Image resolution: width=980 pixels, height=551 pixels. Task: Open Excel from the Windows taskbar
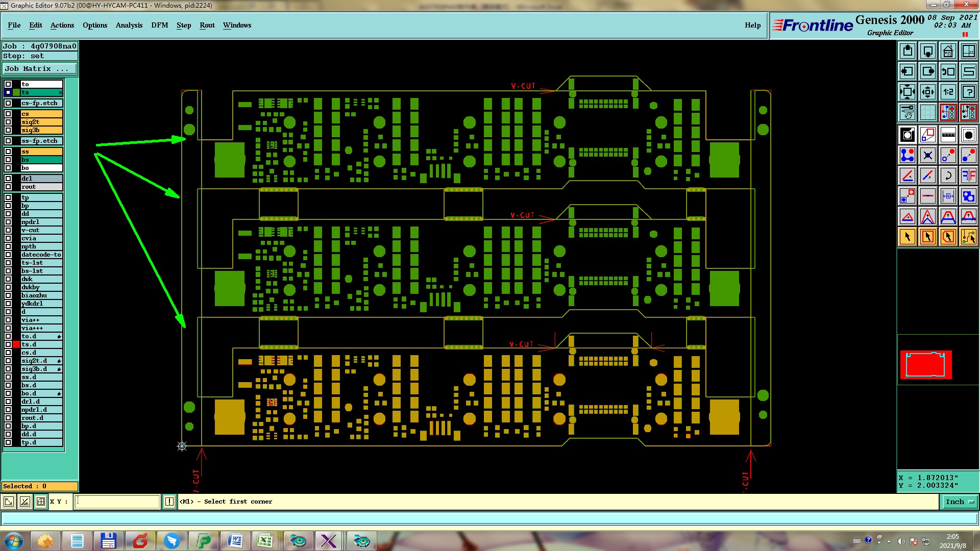tap(264, 540)
